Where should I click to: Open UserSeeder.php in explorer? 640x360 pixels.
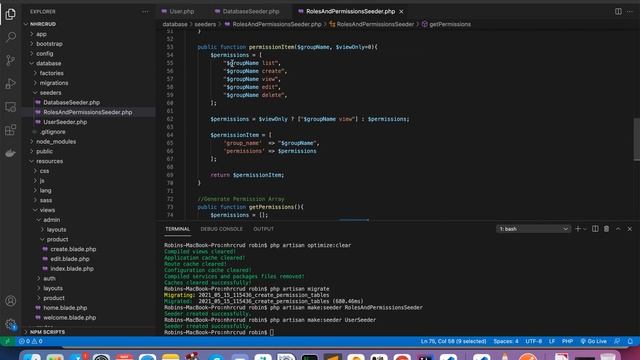(65, 122)
